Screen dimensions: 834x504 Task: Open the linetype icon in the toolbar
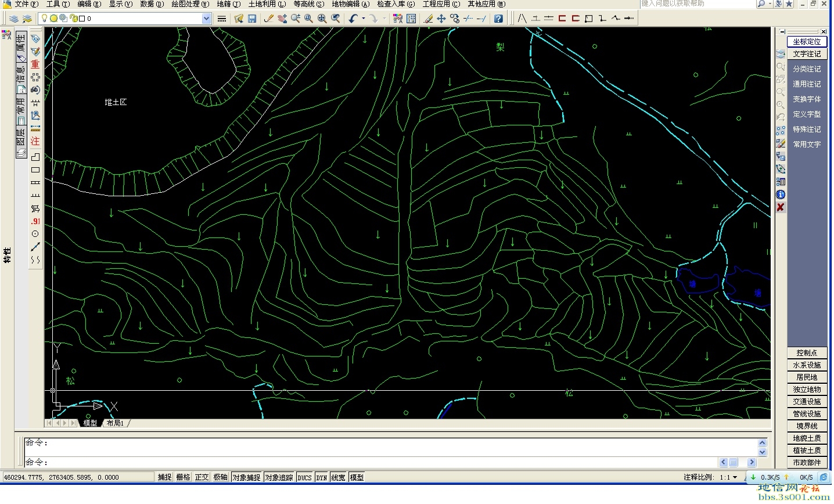222,19
